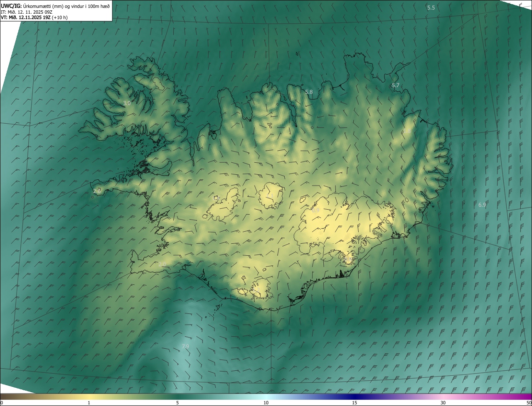532x406 pixels.
Task: Select the 2.0 value at Snæfellsnes tip
Action: (x=97, y=191)
